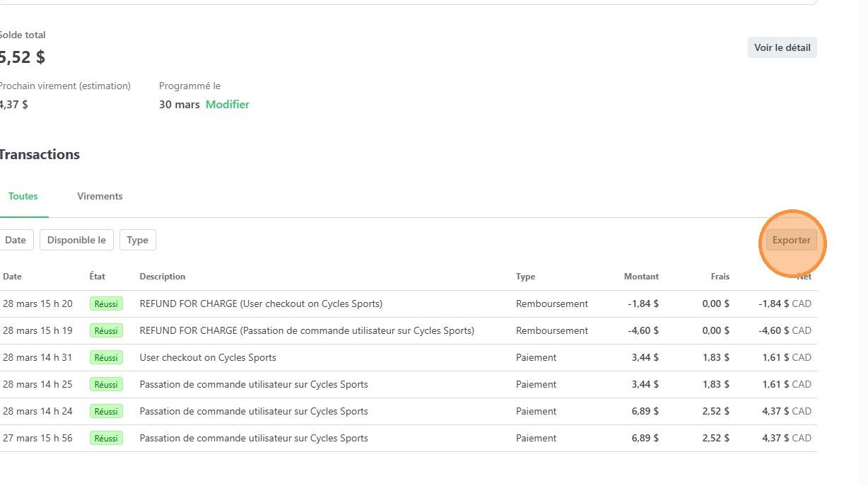Open the Disponible le filter

(76, 240)
